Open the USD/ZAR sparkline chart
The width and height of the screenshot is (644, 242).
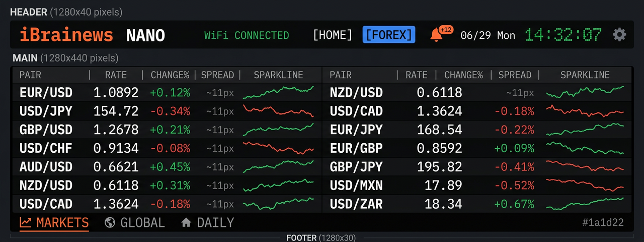point(585,204)
